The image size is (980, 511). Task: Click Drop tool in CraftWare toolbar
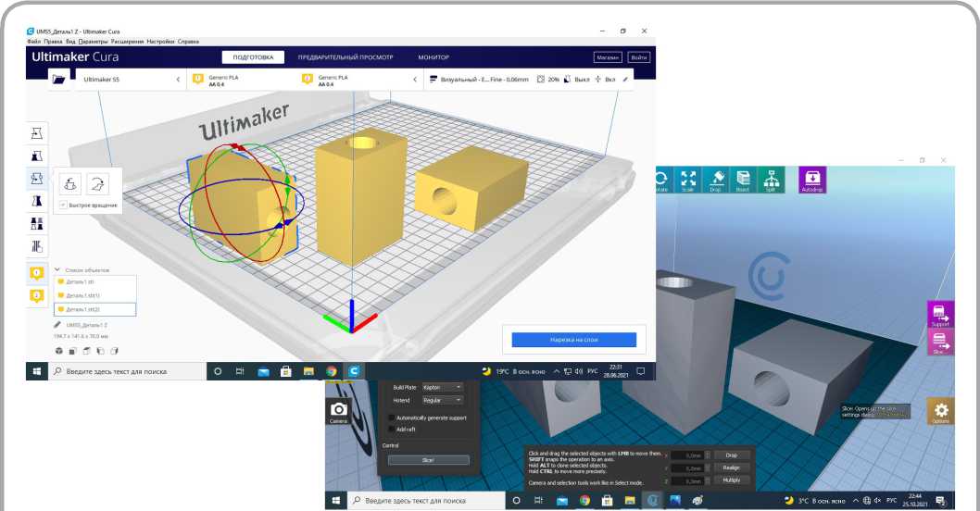pos(716,180)
